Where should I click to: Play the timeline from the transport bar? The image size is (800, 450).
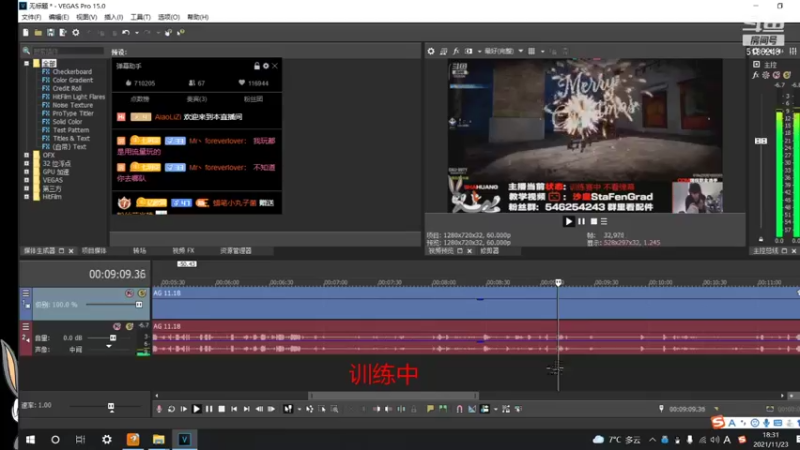pyautogui.click(x=196, y=409)
